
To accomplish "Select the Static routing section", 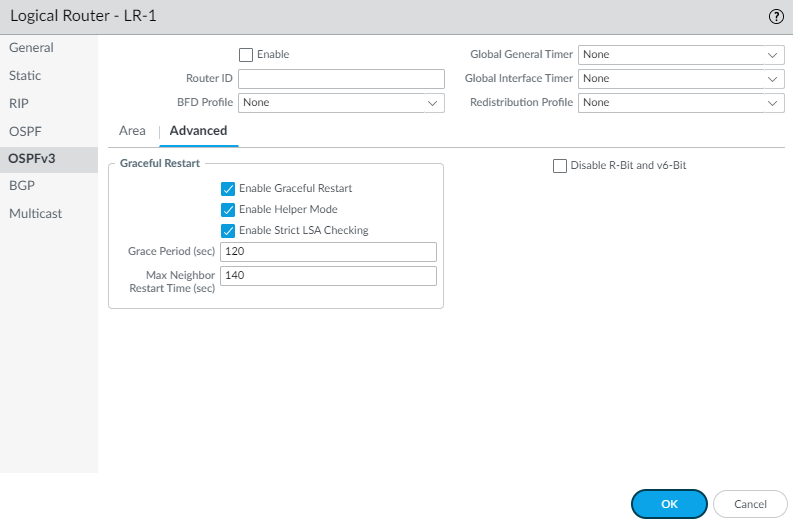I will coord(25,75).
